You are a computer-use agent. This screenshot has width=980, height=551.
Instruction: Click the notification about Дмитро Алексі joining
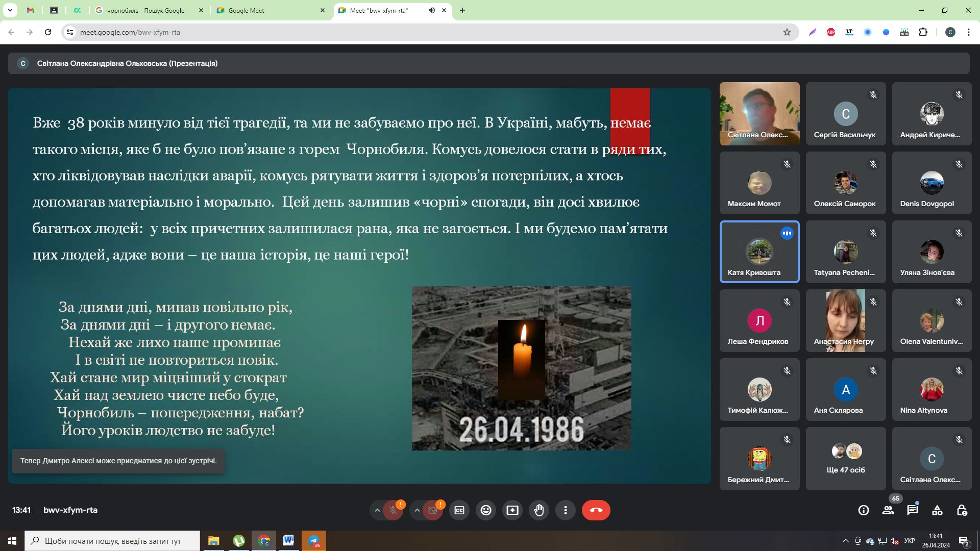tap(118, 461)
